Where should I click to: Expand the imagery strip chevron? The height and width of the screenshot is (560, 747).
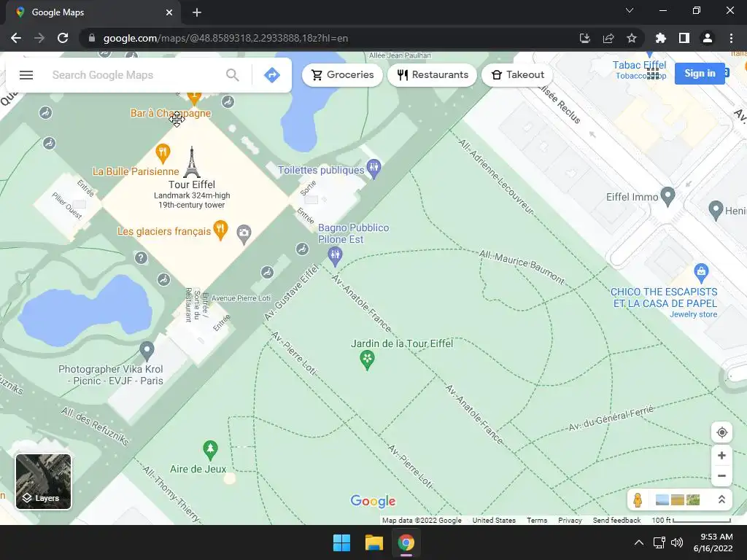click(721, 499)
